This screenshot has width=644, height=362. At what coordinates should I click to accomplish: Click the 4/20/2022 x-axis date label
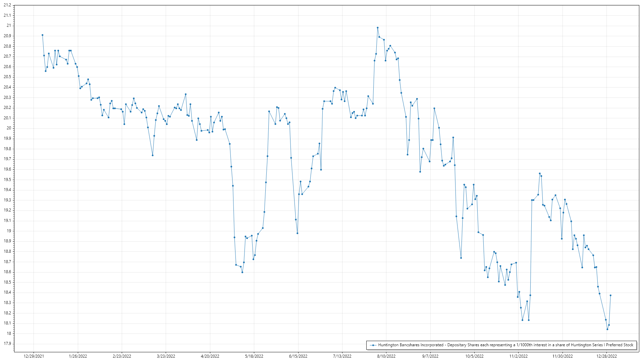coord(210,356)
